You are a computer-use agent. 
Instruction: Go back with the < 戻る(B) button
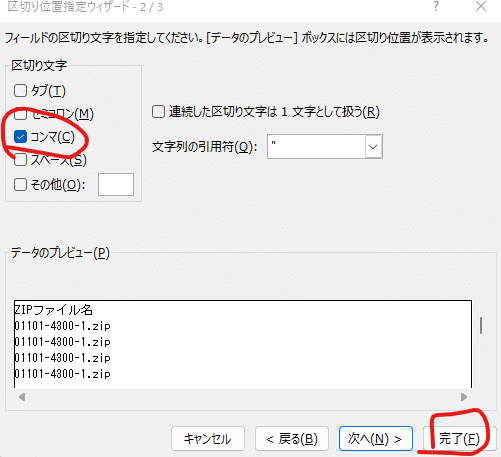pos(292,439)
